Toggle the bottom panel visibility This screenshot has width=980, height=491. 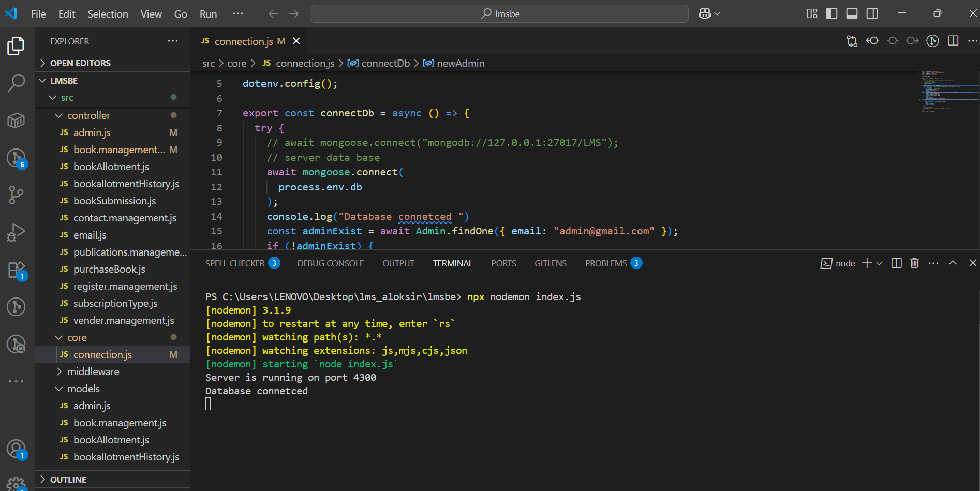coord(852,13)
